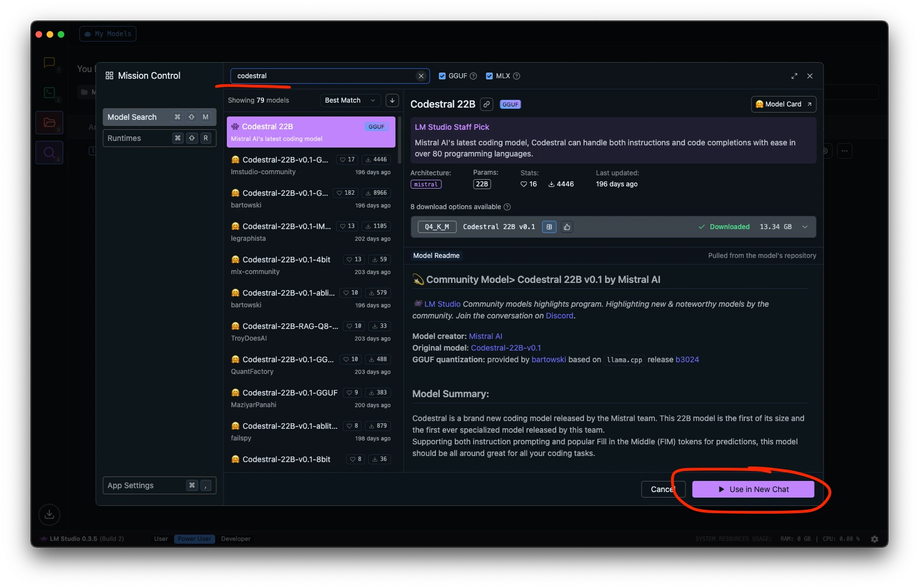
Task: Click the likes count 182 on bartowski model
Action: (346, 193)
